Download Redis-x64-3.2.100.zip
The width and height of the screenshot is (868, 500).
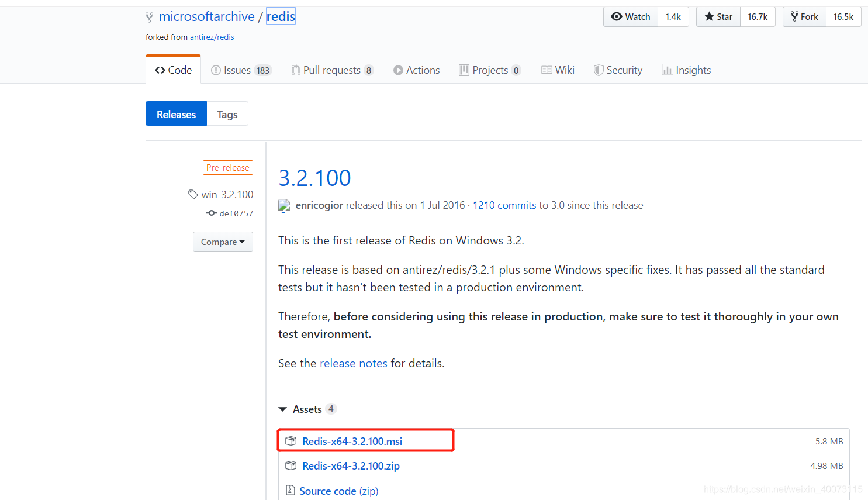click(351, 466)
